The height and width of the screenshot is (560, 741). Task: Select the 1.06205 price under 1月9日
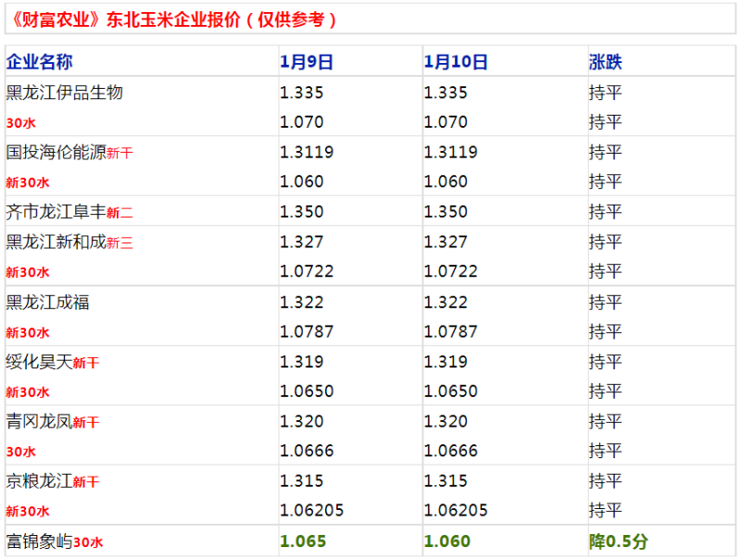(312, 510)
